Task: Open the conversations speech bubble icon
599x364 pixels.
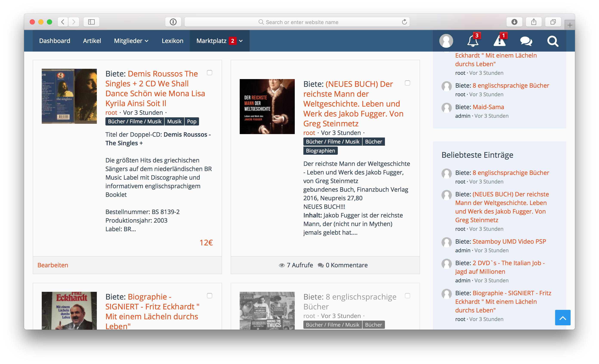Action: 526,41
